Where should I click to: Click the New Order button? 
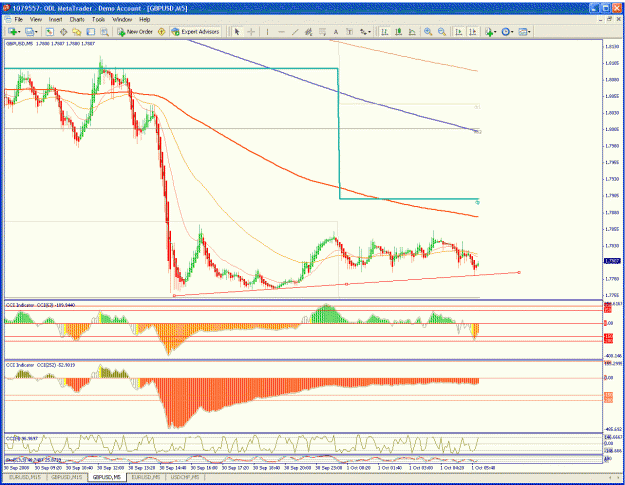point(135,32)
